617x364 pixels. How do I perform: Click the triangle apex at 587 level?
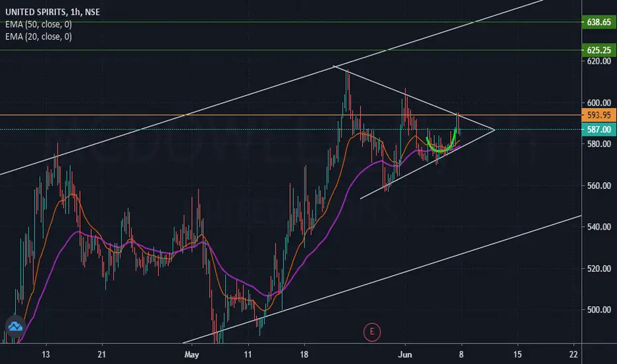(495, 130)
